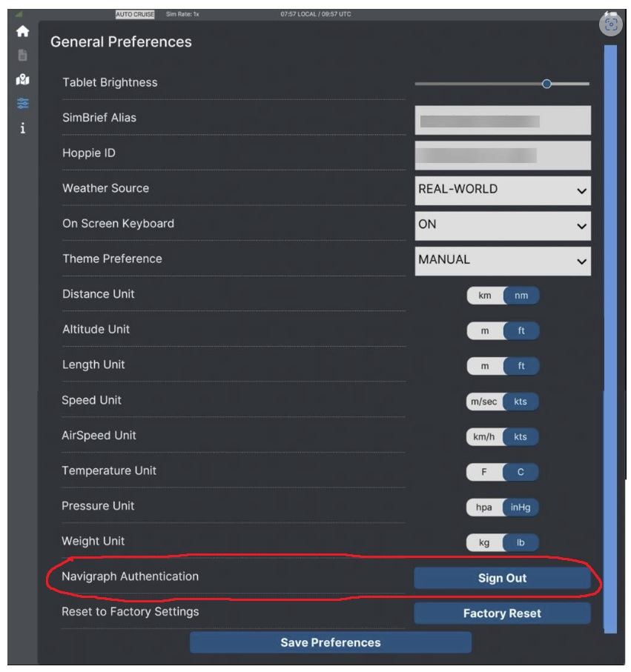This screenshot has height=672, width=631.
Task: Click the battery charging icon top right
Action: (x=610, y=14)
